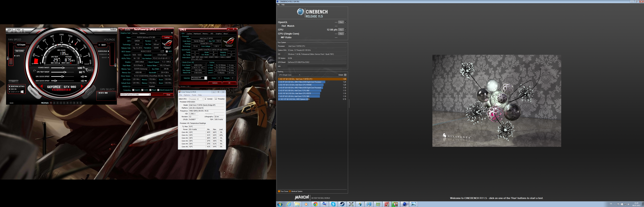Take a screenshot with the GPU-Z camera icon
Viewport: 644px width, 207px height.
click(x=172, y=33)
